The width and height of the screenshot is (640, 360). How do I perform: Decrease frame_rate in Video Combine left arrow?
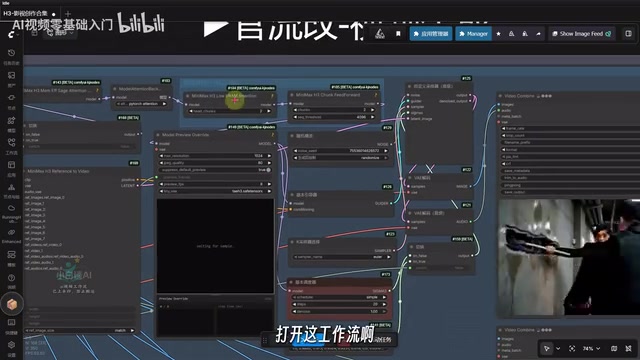coord(504,128)
